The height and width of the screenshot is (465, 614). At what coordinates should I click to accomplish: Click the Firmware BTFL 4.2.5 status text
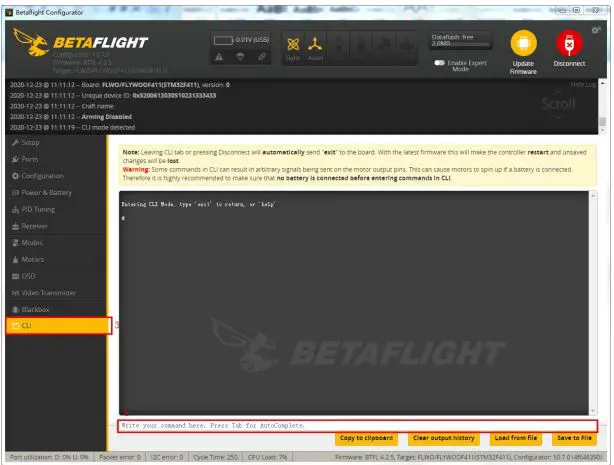coord(468,457)
